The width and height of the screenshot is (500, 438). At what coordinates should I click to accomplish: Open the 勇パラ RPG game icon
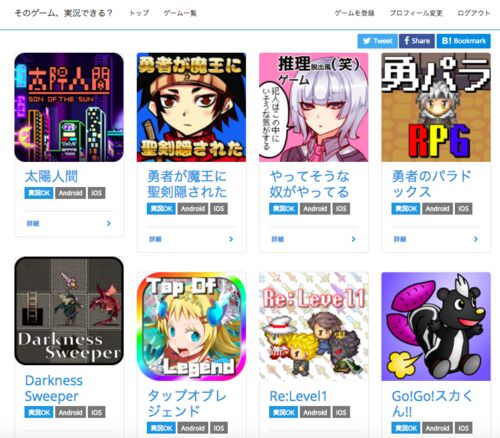436,107
